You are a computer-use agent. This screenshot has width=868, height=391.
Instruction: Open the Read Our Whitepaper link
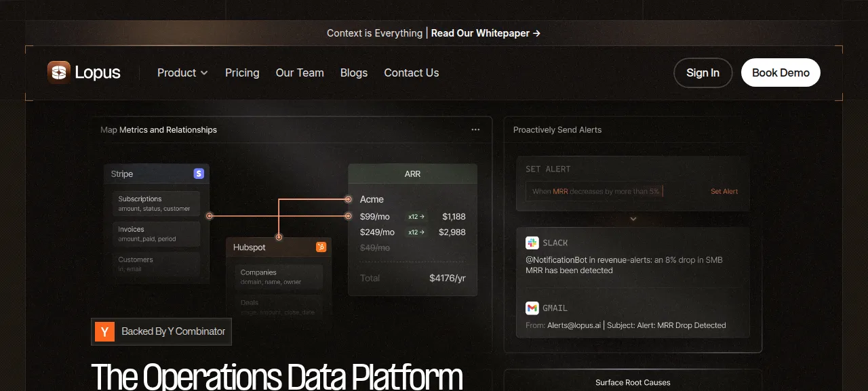tap(486, 33)
